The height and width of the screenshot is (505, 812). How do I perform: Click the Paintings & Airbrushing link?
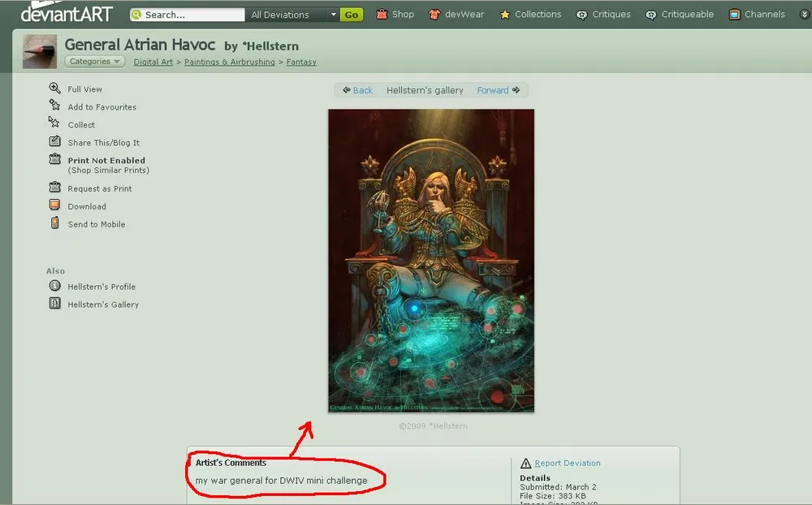click(230, 62)
